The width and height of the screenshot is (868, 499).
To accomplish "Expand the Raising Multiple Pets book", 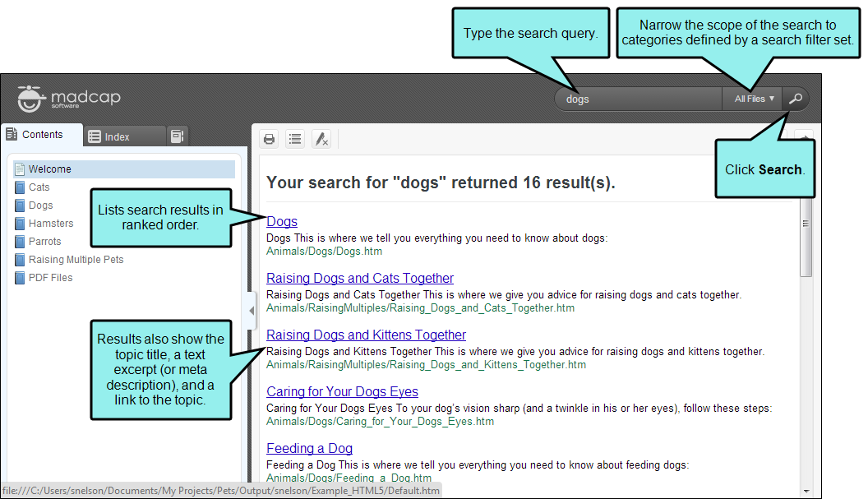I will [76, 260].
